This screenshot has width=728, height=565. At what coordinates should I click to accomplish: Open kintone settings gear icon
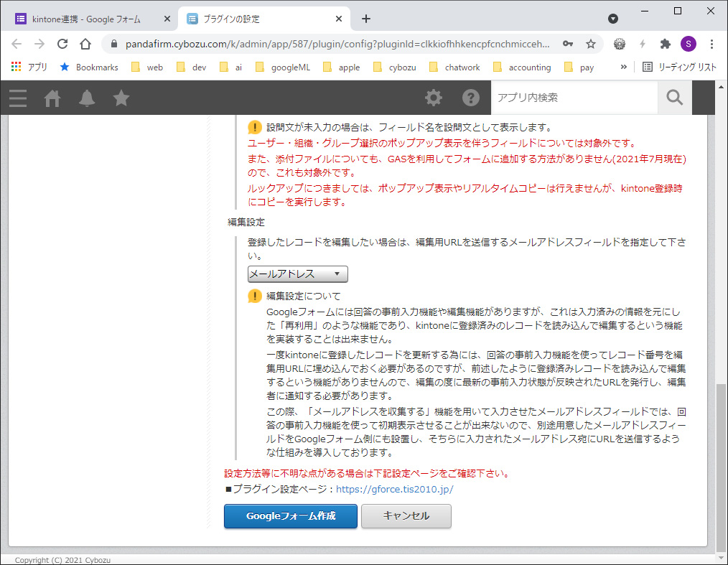pos(434,98)
